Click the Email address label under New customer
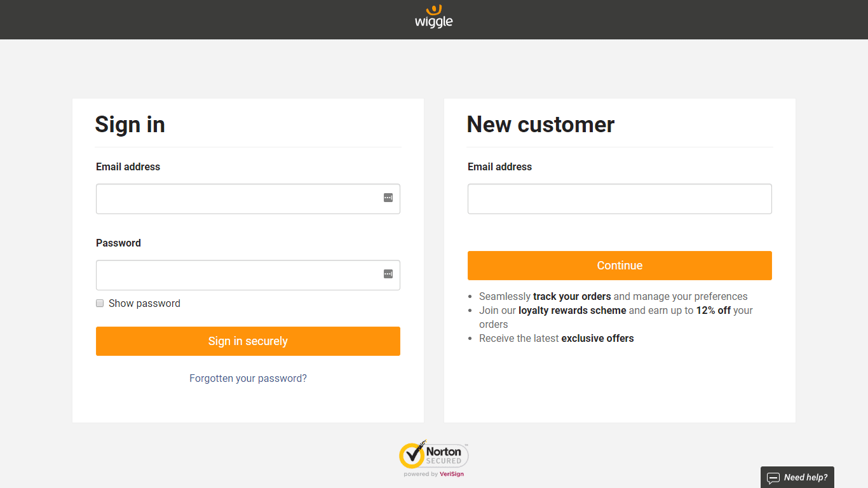The height and width of the screenshot is (488, 868). (499, 166)
